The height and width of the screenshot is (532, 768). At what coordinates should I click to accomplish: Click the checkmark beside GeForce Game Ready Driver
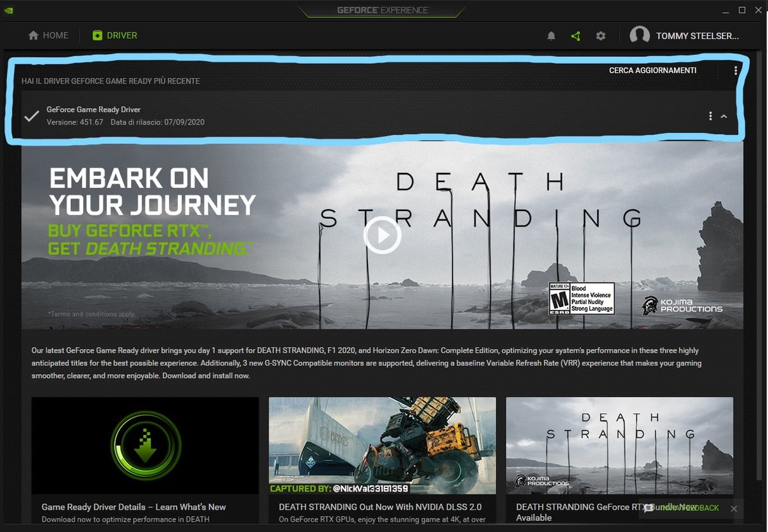[x=31, y=116]
